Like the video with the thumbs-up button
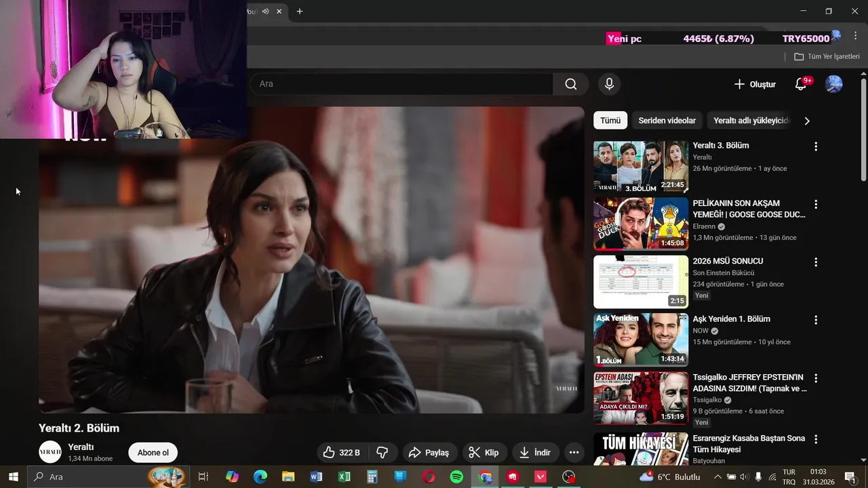868x488 pixels. tap(341, 453)
